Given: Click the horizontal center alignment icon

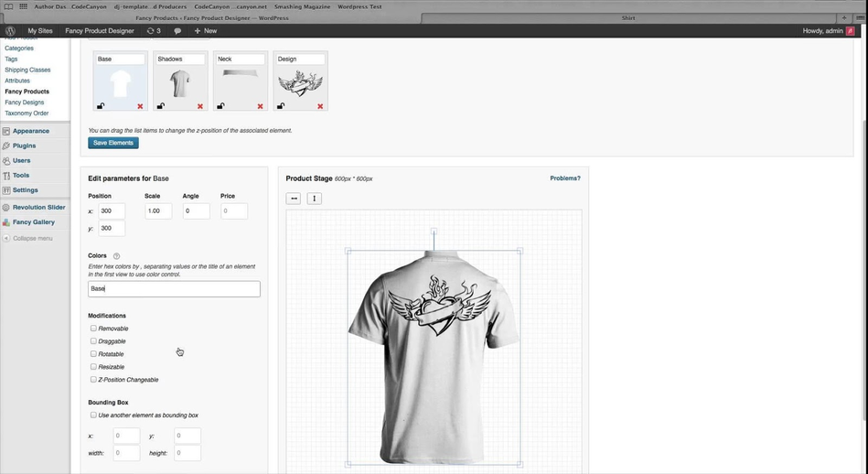Looking at the screenshot, I should click(x=294, y=199).
